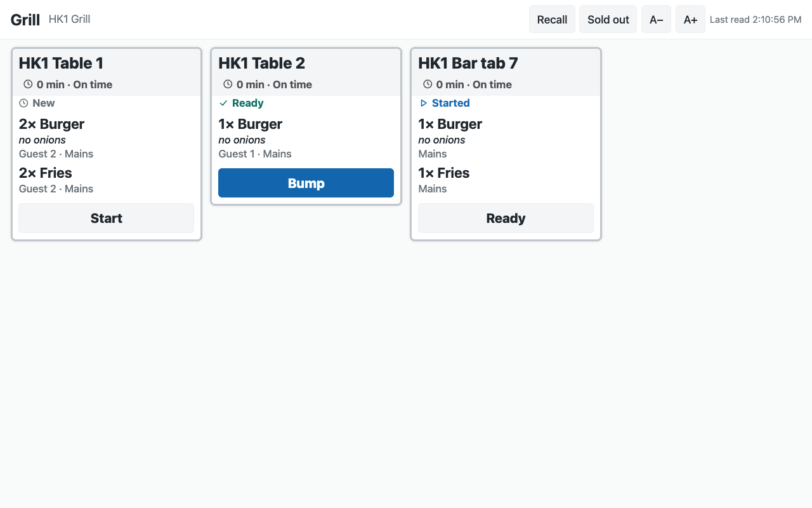The height and width of the screenshot is (508, 812).
Task: Click the clock icon in Table 2 header
Action: (228, 84)
